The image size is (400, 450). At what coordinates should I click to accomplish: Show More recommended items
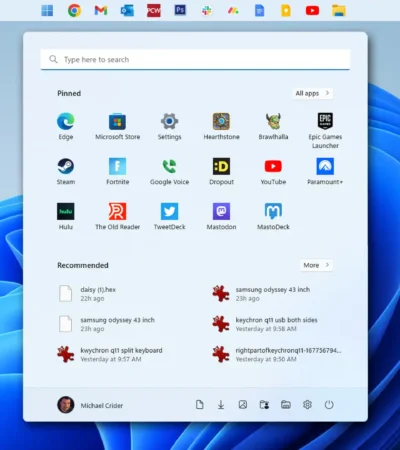click(316, 265)
